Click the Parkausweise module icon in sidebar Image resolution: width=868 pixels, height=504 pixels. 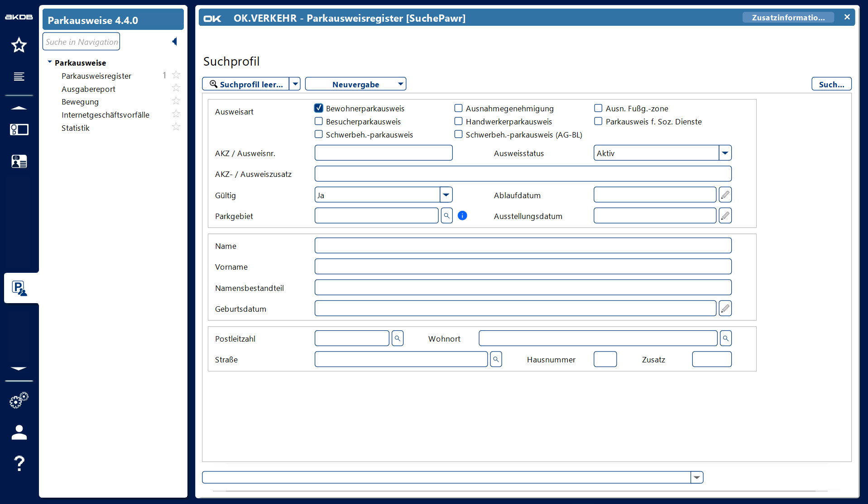point(19,288)
